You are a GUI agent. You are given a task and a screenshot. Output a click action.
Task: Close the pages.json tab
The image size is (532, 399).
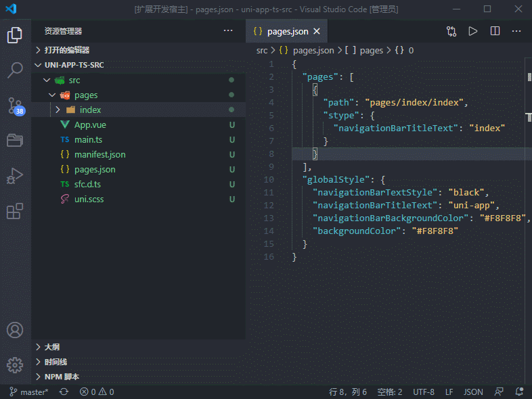pos(317,31)
